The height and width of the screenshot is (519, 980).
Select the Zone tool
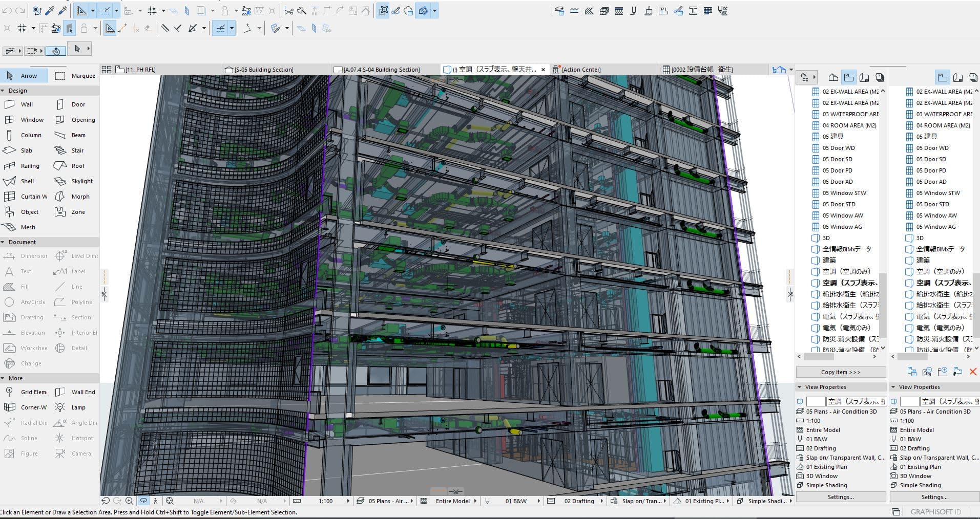click(x=71, y=212)
